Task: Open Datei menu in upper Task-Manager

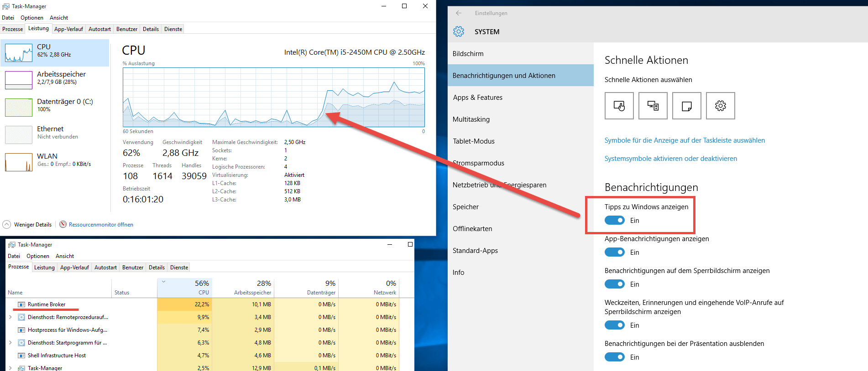Action: click(x=8, y=18)
